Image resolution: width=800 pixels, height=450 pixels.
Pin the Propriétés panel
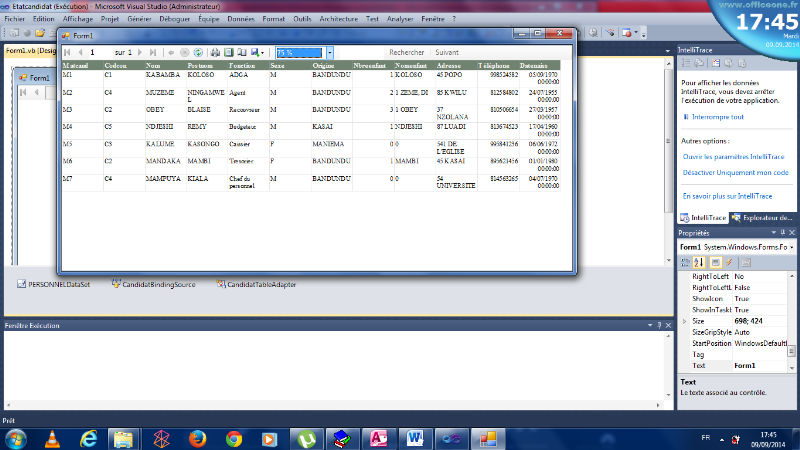(783, 233)
